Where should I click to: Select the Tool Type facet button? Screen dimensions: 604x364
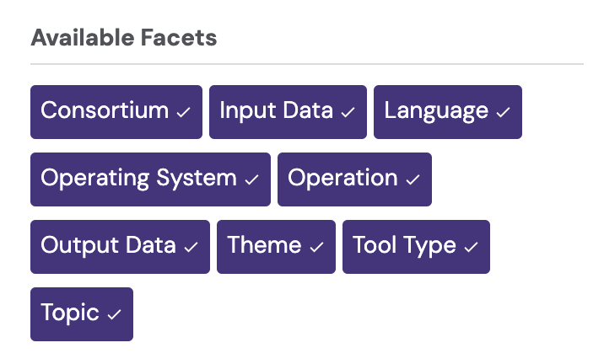(416, 246)
